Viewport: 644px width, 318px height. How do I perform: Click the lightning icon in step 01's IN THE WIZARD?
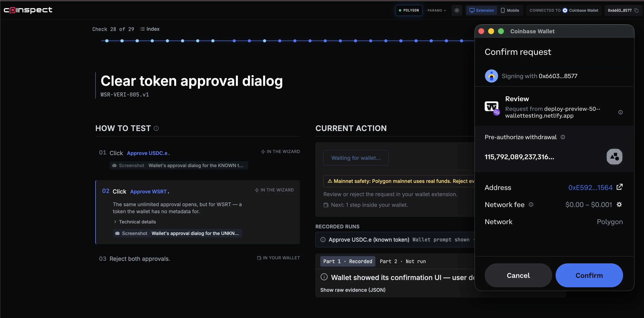(263, 152)
